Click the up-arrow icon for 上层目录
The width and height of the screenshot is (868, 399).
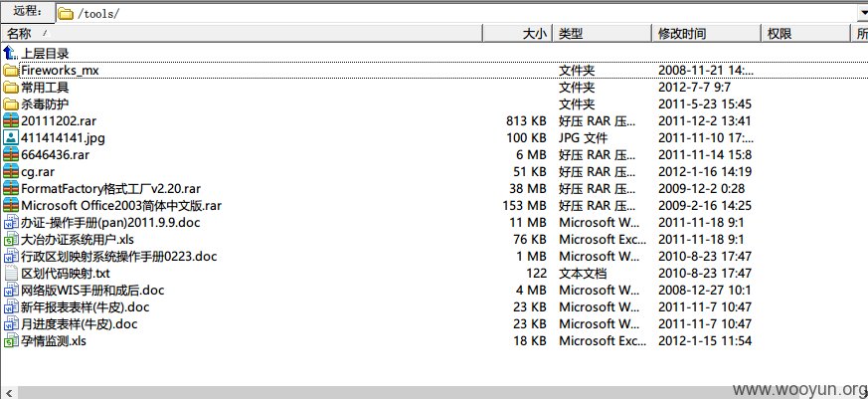[x=11, y=53]
